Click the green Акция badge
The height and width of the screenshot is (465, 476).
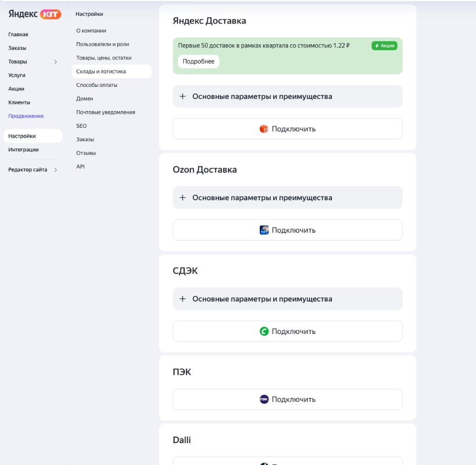tap(384, 46)
